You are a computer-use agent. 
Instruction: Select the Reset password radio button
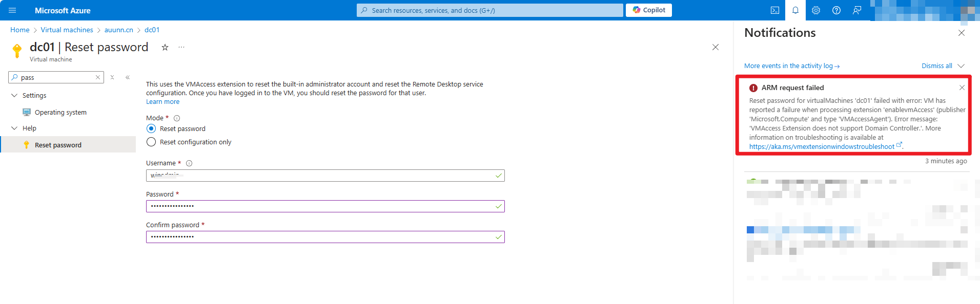(151, 128)
